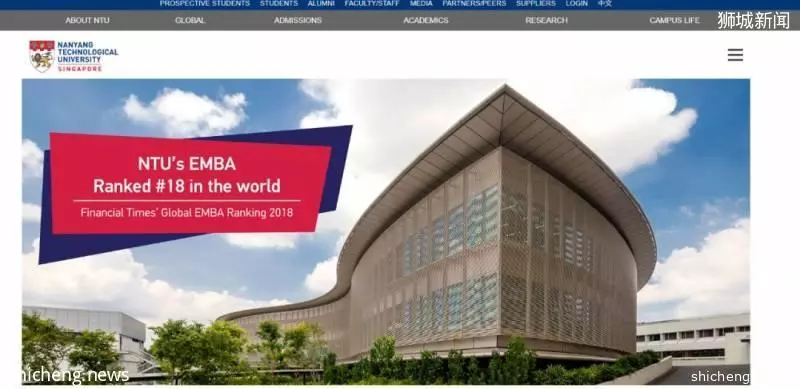
Task: Expand the About NTU menu
Action: point(87,20)
